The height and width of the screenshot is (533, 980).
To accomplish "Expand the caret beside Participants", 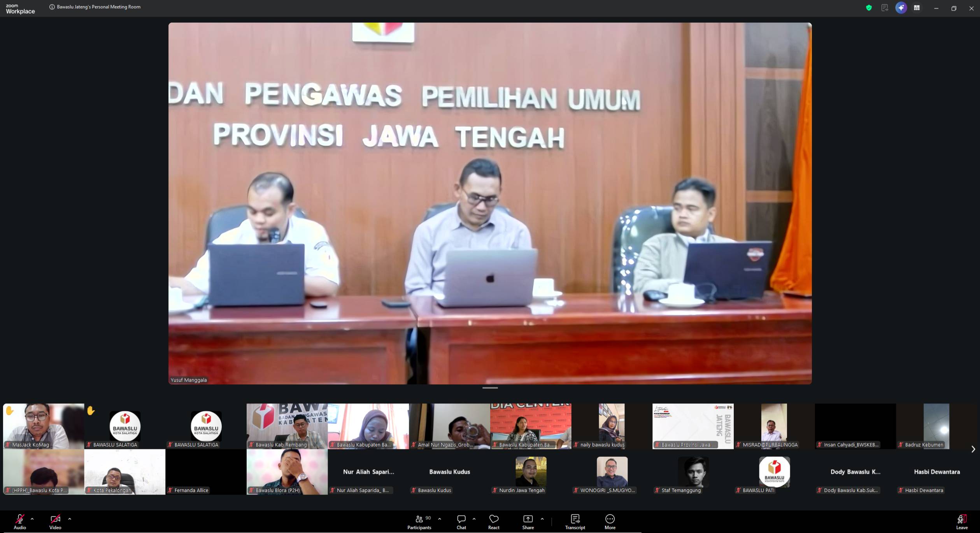I will 440,519.
